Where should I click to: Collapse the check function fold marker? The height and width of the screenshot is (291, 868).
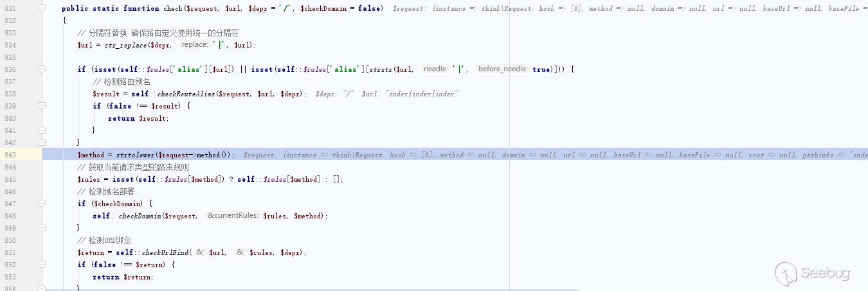pos(42,8)
